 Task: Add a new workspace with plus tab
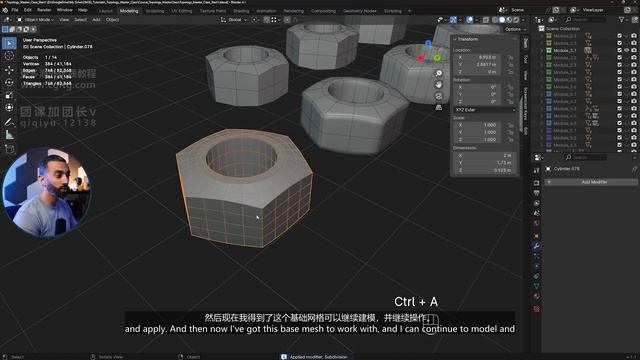409,11
